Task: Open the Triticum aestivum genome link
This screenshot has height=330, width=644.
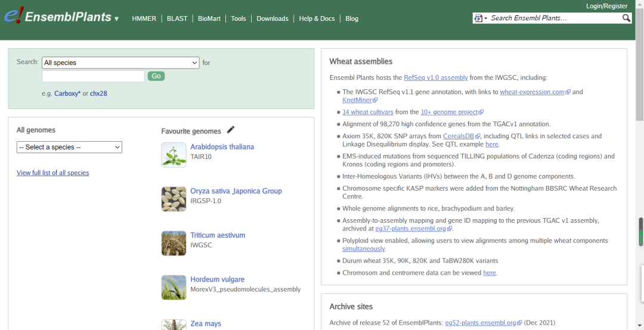Action: 218,235
